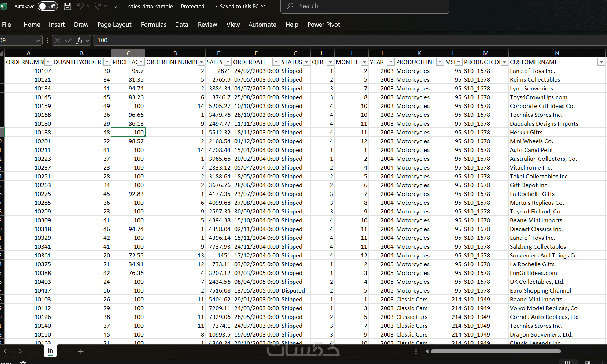Viewport: 607px width, 364px height.
Task: Switch to the View ribbon tab
Action: pos(233,25)
